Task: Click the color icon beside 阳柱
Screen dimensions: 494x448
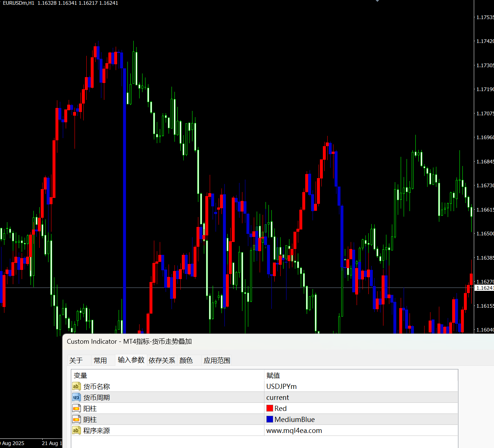Action: tap(76, 408)
